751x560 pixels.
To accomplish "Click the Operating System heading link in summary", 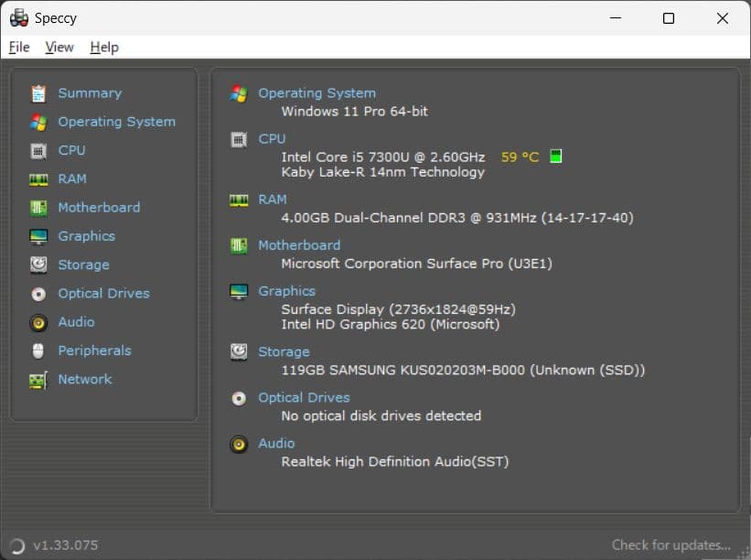I will (x=317, y=93).
